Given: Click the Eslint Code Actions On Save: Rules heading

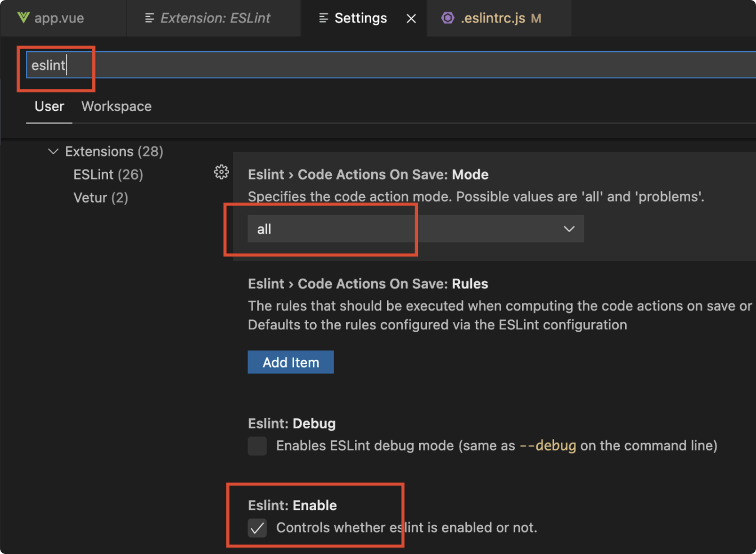Looking at the screenshot, I should 368,284.
